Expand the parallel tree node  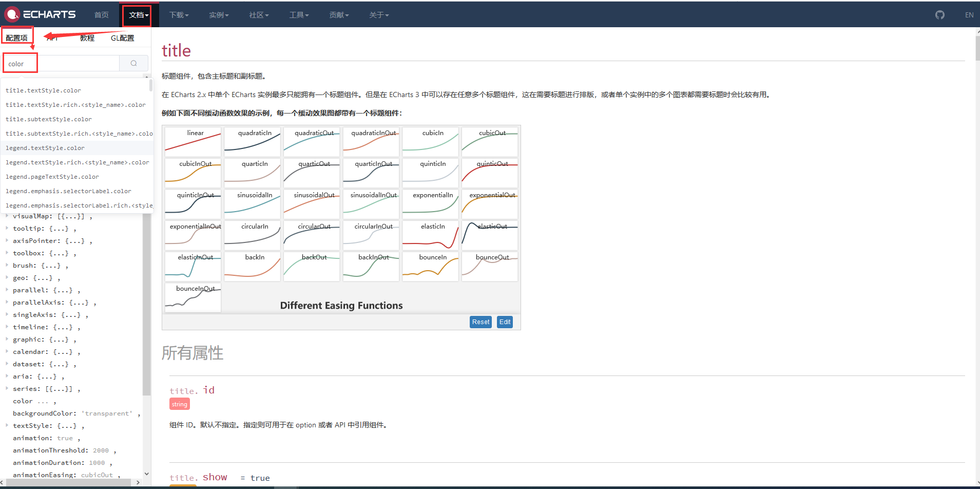(x=7, y=290)
